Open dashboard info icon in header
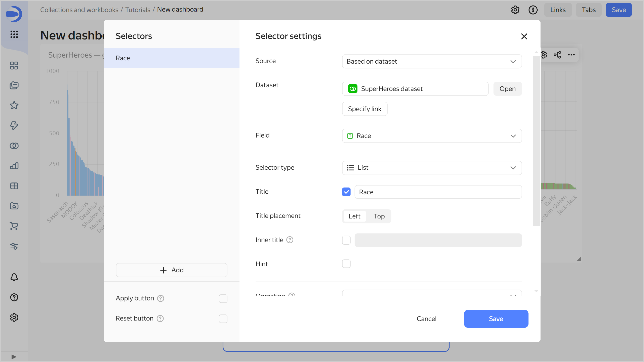The width and height of the screenshot is (644, 362). pyautogui.click(x=533, y=10)
